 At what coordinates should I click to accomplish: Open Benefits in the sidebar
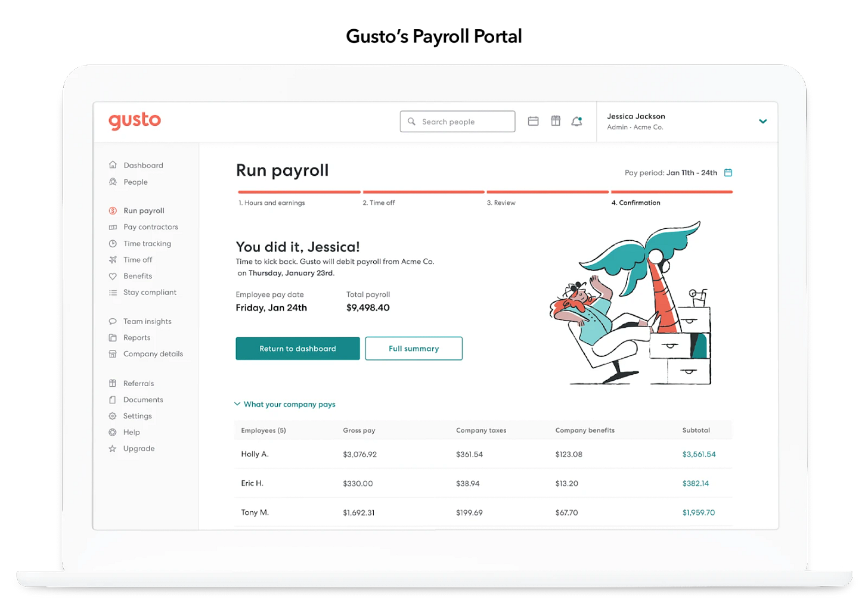pos(138,276)
